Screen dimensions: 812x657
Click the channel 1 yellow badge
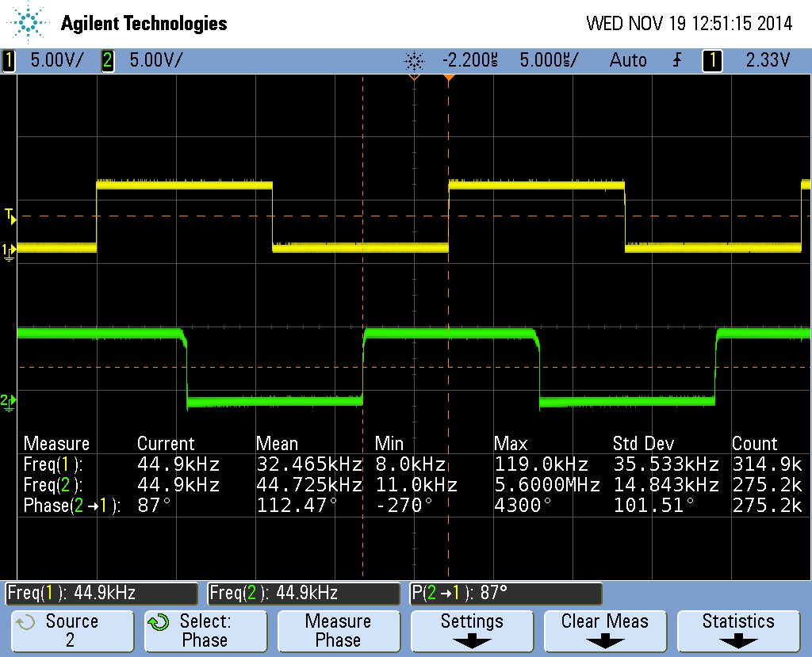click(x=9, y=60)
